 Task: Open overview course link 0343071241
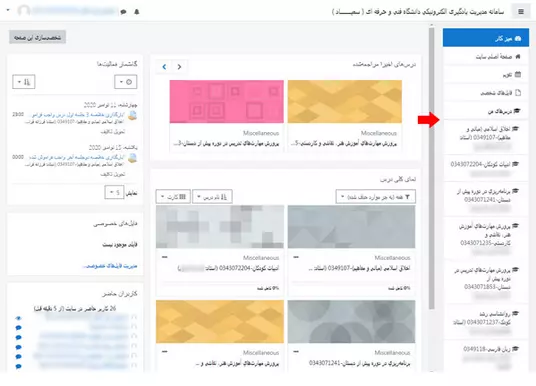pos(360,363)
